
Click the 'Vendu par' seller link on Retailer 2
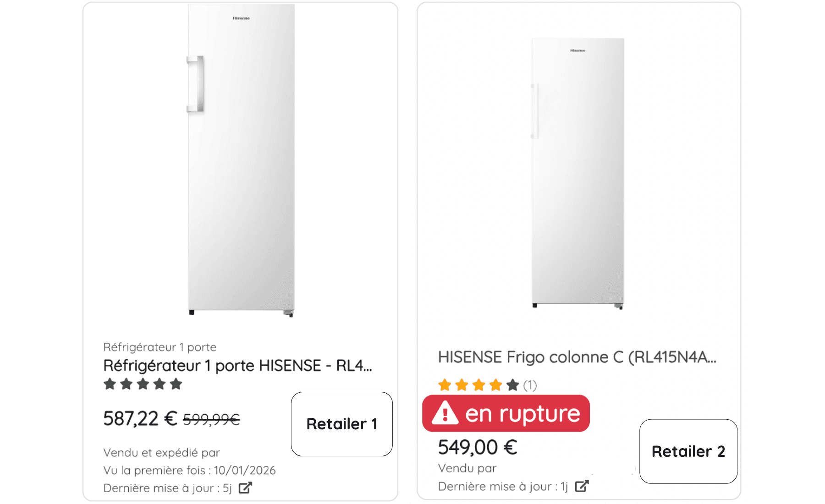click(x=467, y=468)
